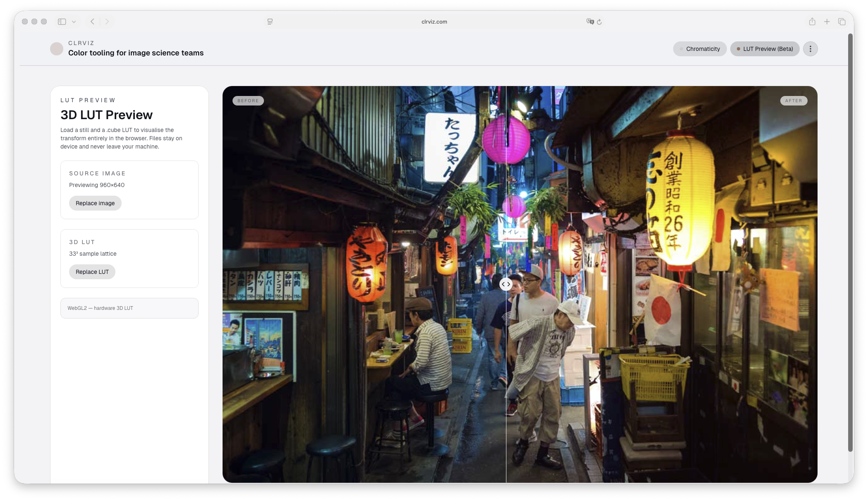Open the three-dot overflow menu icon
The height and width of the screenshot is (501, 868).
(810, 48)
